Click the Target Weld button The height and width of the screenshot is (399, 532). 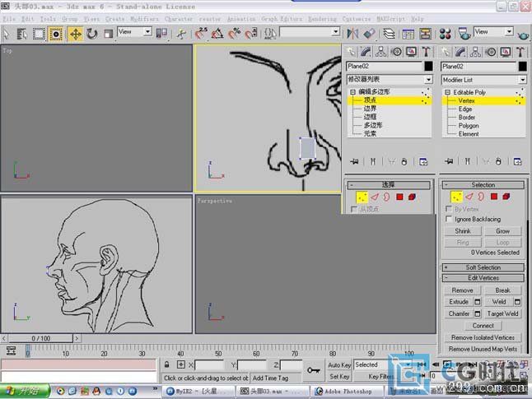[502, 313]
